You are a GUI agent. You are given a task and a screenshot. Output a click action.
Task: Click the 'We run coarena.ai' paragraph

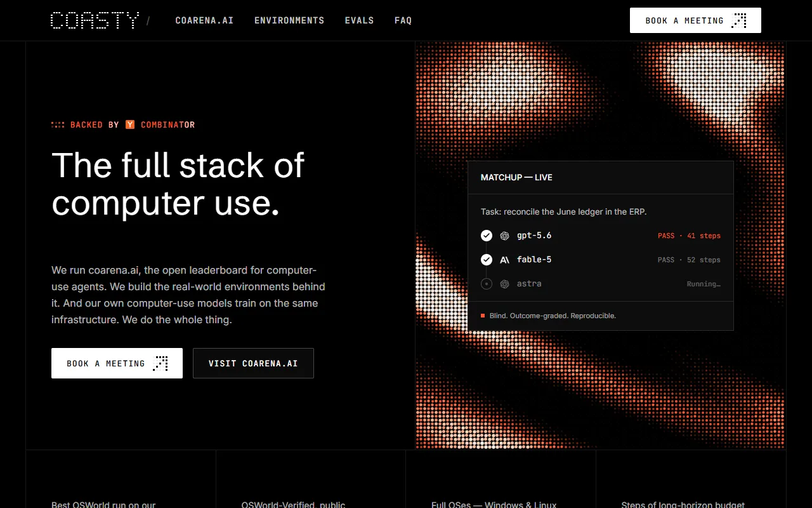(188, 295)
